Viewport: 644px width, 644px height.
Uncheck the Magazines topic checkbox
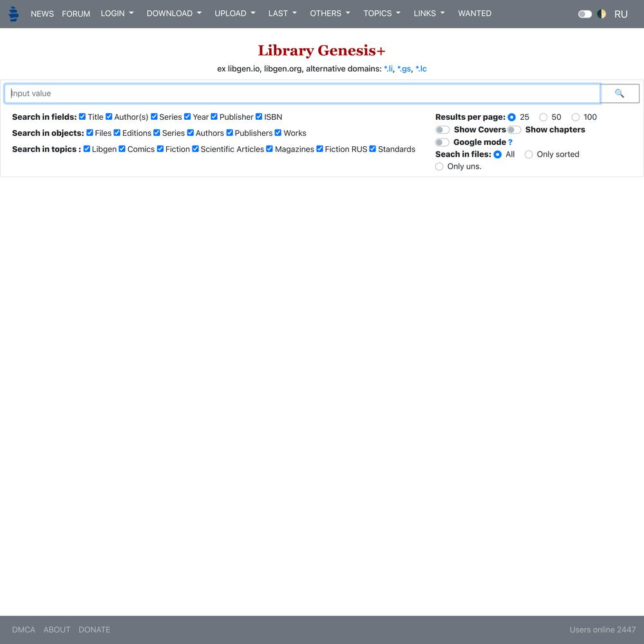coord(269,149)
